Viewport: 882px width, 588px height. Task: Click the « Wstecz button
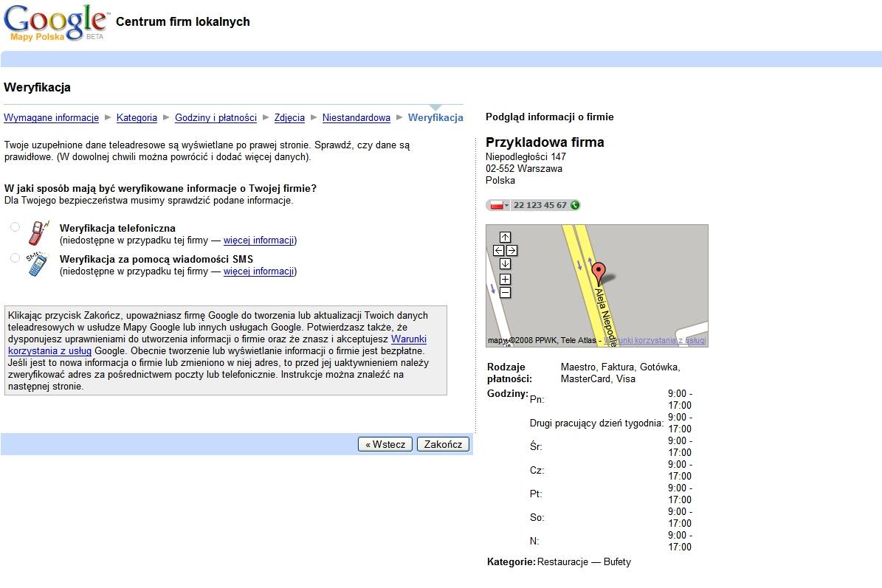(385, 444)
